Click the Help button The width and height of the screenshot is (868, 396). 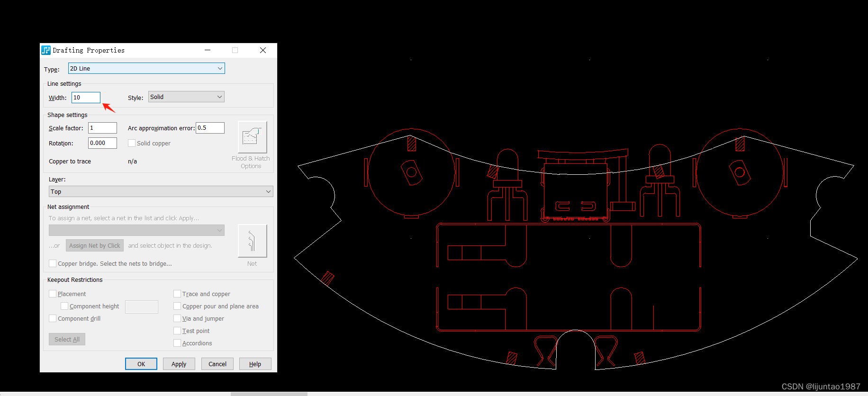255,364
